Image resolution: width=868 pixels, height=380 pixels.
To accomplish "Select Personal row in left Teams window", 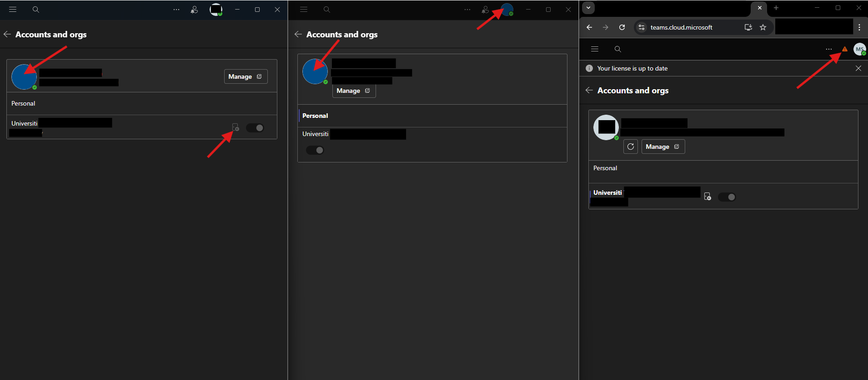I will pyautogui.click(x=142, y=103).
